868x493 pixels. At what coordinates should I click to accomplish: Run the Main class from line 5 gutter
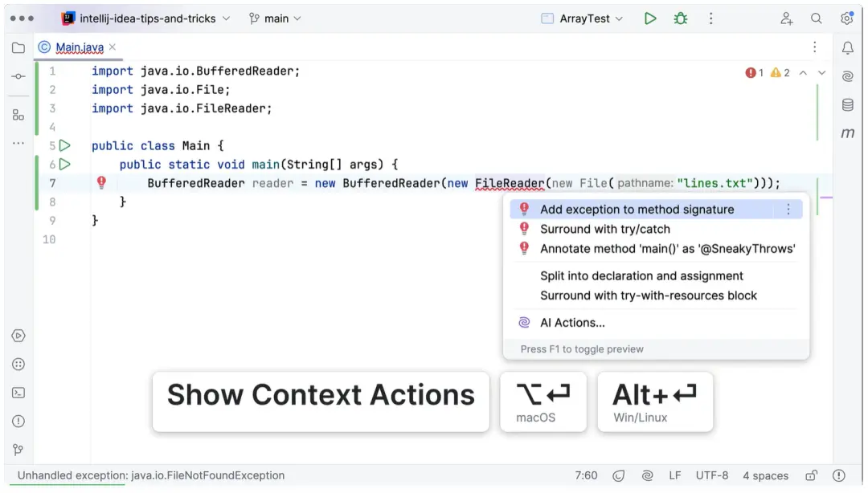point(65,145)
